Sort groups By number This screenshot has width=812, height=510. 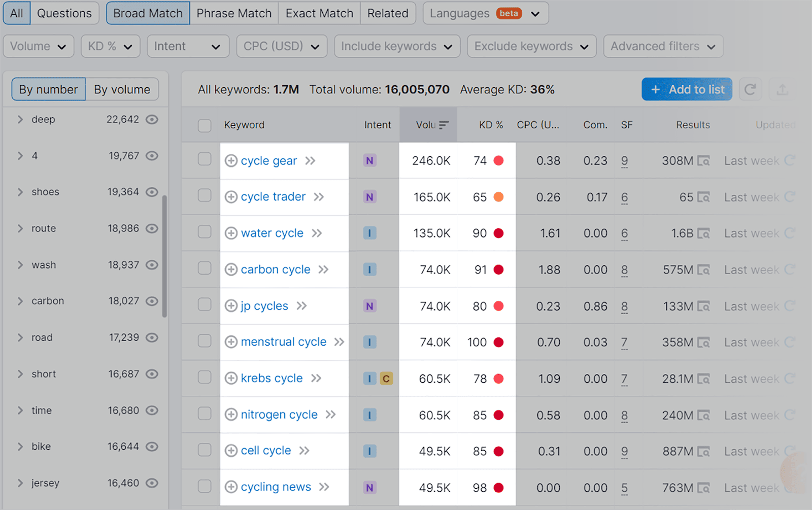(48, 89)
